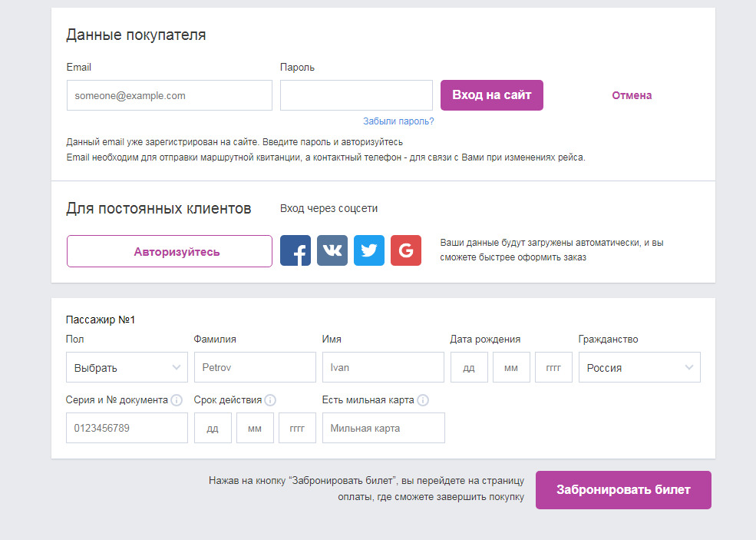Image resolution: width=756 pixels, height=540 pixels.
Task: Sign in with the Twitter icon
Action: click(369, 250)
